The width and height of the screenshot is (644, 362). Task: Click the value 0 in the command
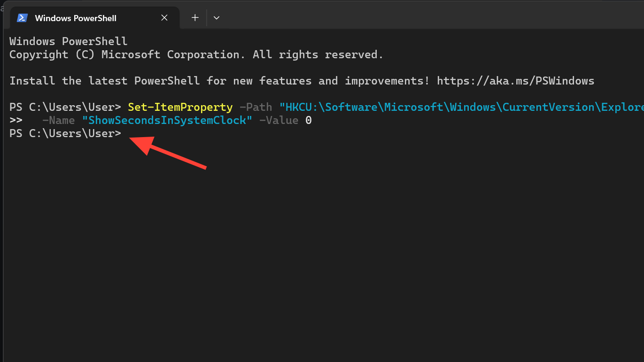(x=309, y=121)
